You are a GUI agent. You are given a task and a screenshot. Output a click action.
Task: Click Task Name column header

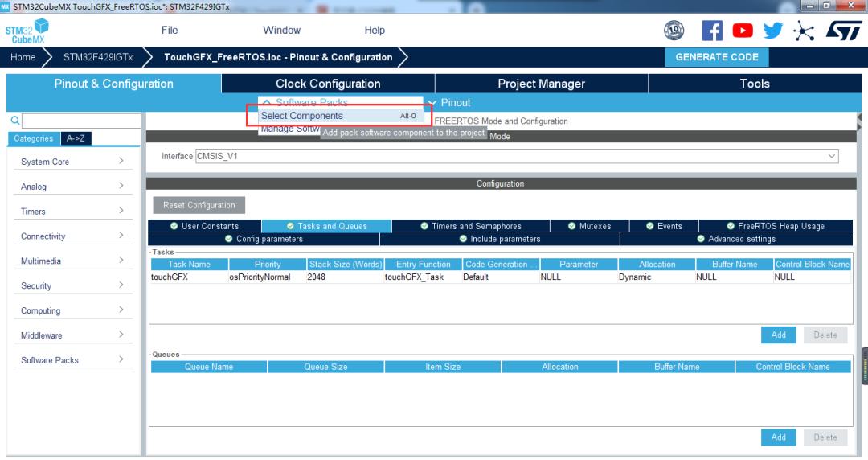(x=190, y=265)
